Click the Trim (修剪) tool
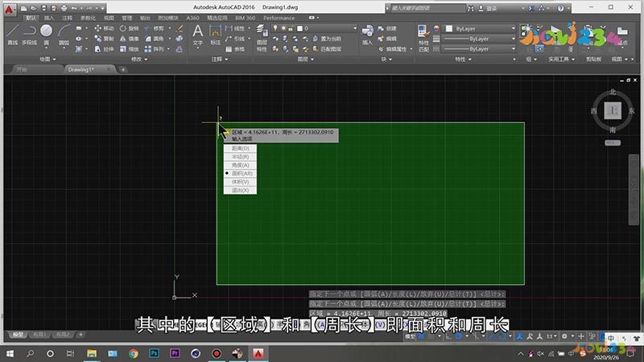 [154, 28]
